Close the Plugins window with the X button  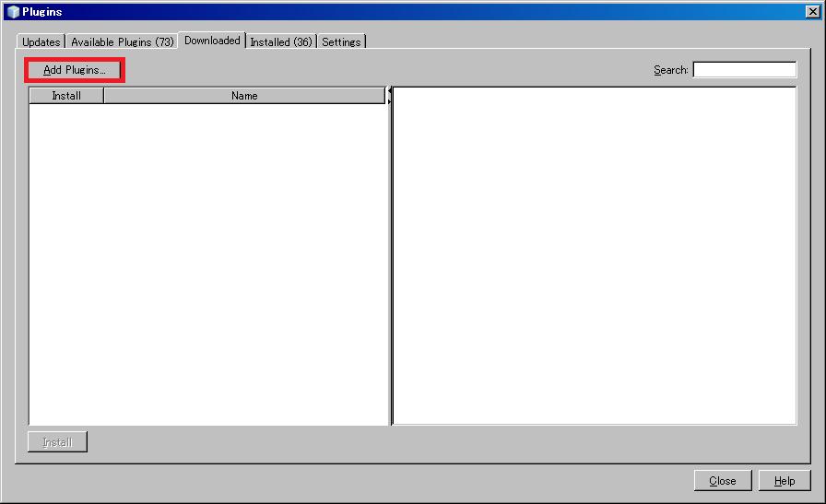pyautogui.click(x=813, y=12)
